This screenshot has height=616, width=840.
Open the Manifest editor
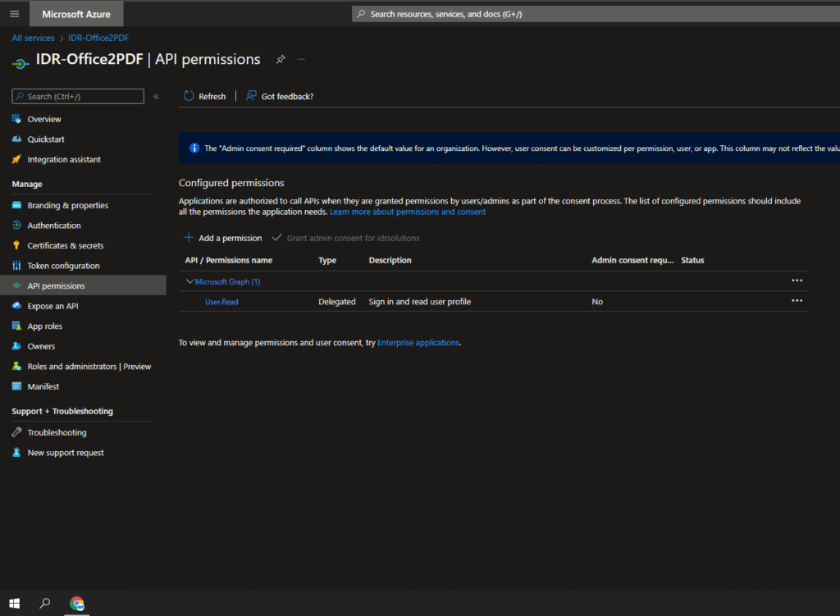[44, 386]
